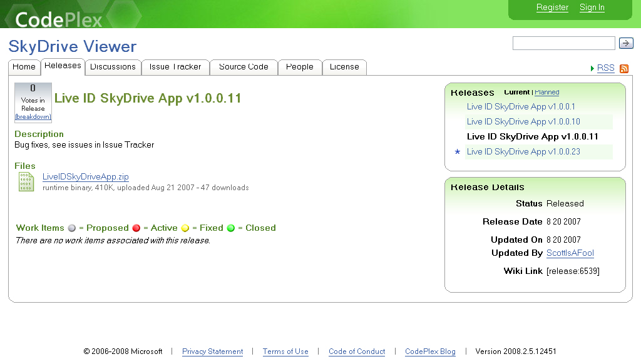Viewport: 641px width, 364px height.
Task: Click the green Closed status circle
Action: tap(231, 228)
